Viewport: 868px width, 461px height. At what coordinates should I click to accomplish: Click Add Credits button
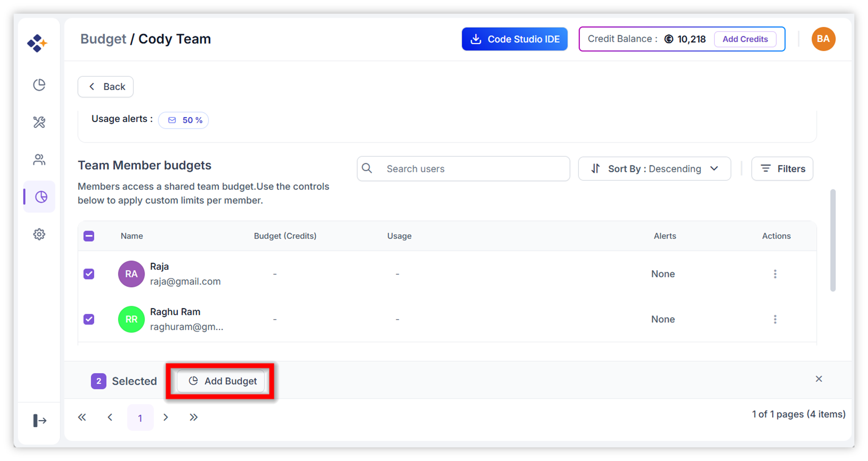(x=745, y=39)
